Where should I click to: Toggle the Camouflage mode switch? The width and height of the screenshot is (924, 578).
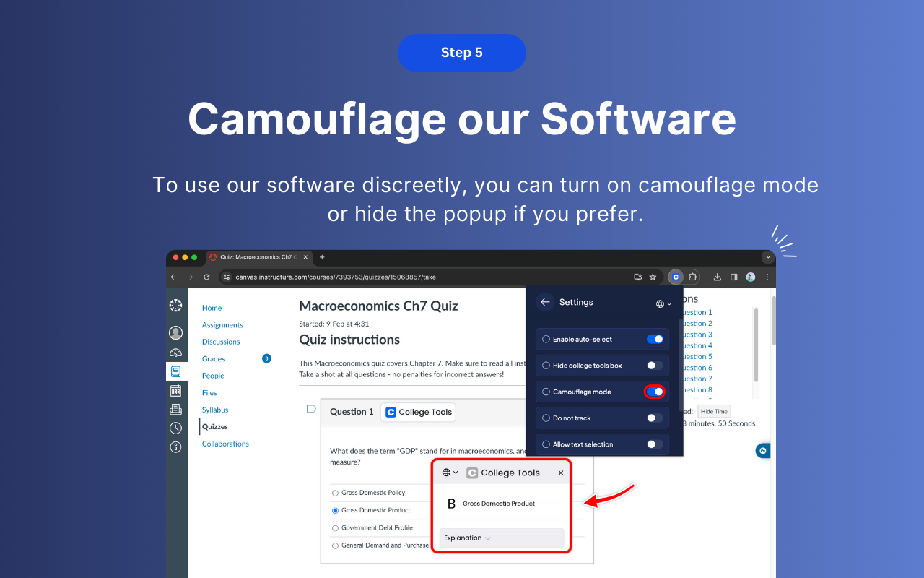[x=655, y=392]
